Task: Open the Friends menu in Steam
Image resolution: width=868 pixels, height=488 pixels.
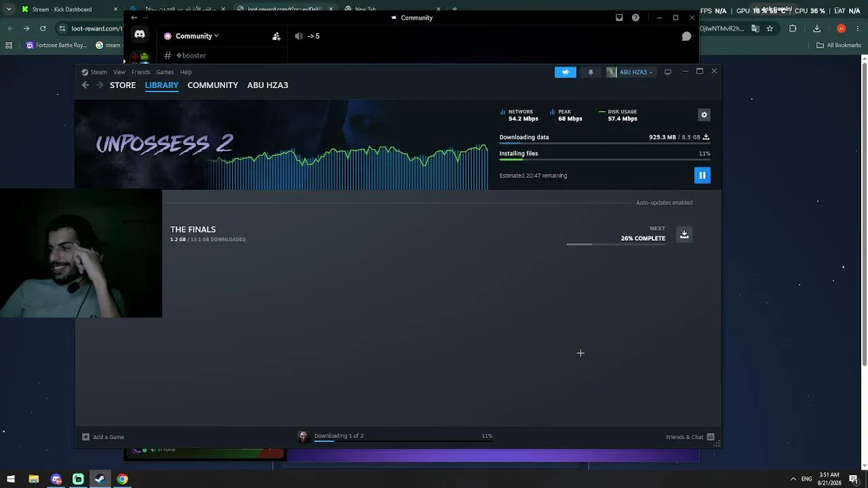Action: [140, 72]
